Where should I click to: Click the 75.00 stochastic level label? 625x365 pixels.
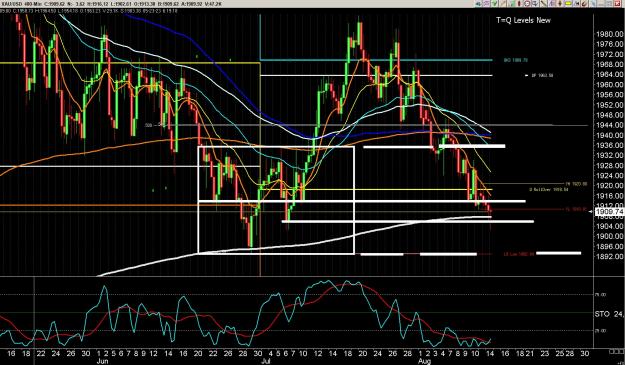coord(601,294)
